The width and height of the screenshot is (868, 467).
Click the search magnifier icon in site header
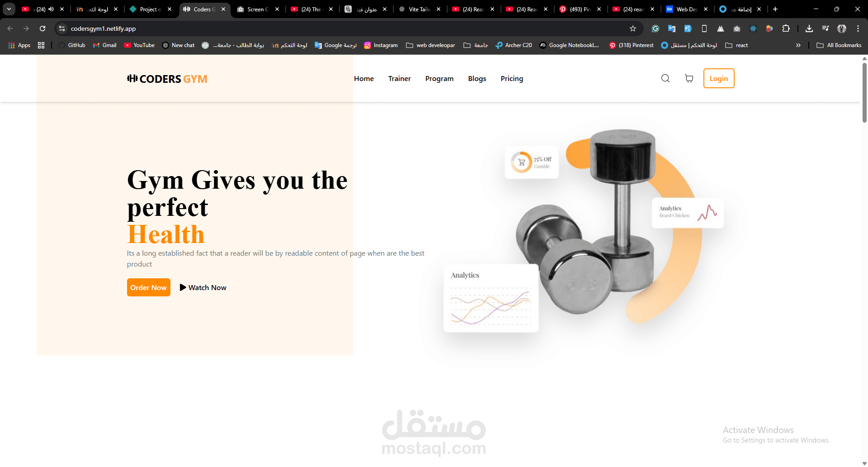pyautogui.click(x=665, y=78)
